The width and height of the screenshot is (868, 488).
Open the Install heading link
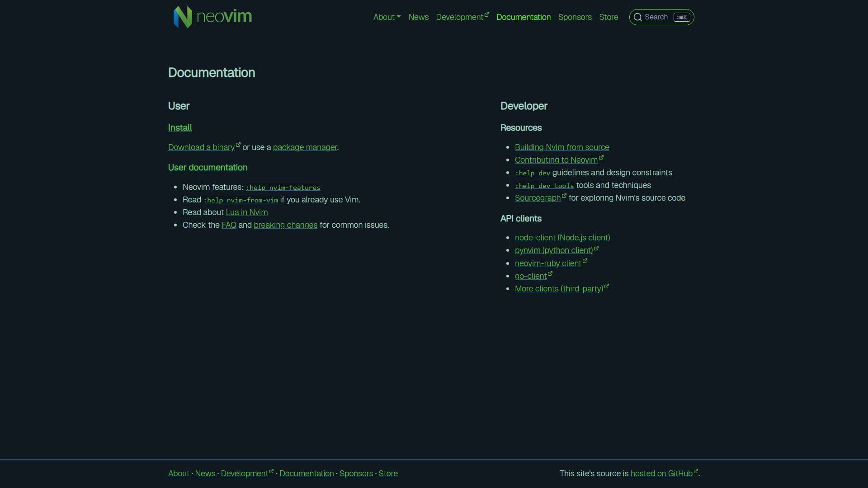[x=180, y=128]
